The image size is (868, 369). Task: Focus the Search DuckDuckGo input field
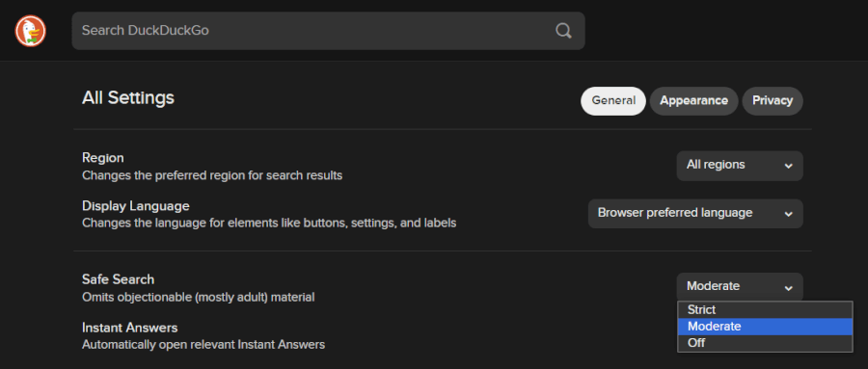point(328,31)
